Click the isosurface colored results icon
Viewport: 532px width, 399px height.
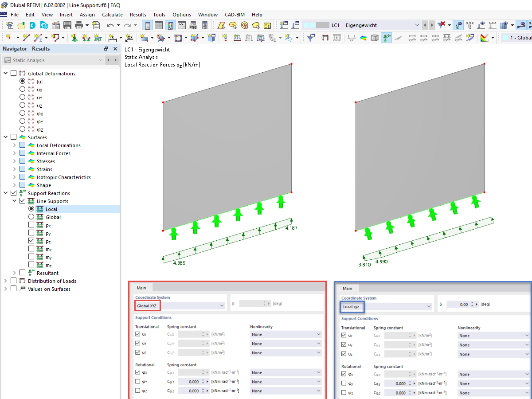pyautogui.click(x=363, y=38)
